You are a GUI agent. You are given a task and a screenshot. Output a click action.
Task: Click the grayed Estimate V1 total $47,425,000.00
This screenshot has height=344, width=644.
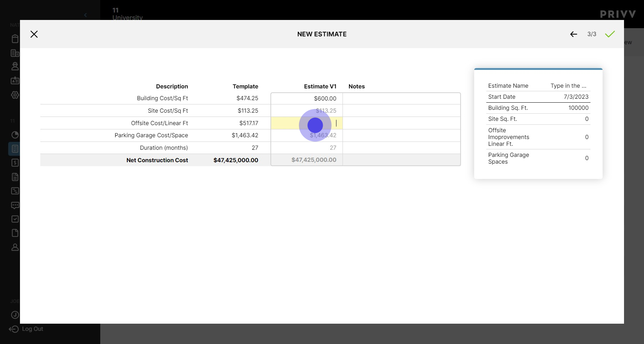pos(314,160)
